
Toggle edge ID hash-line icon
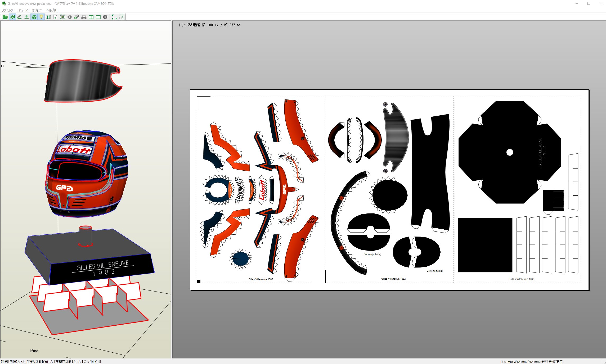click(x=27, y=17)
